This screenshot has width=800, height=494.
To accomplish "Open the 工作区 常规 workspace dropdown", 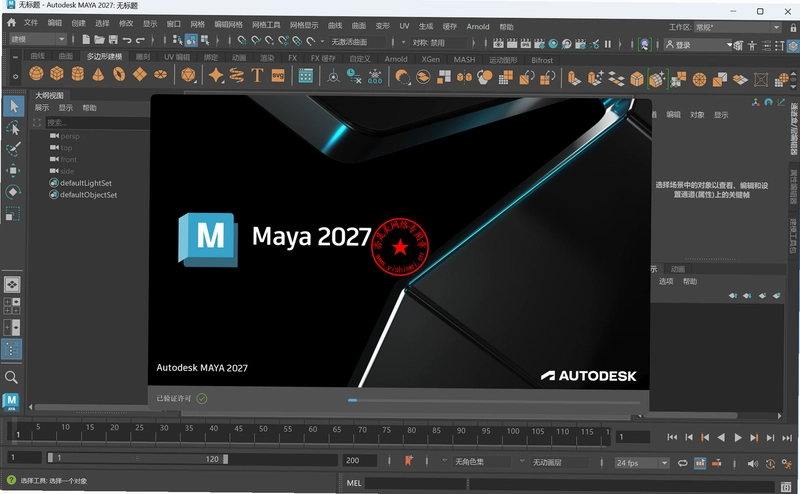I will (738, 27).
